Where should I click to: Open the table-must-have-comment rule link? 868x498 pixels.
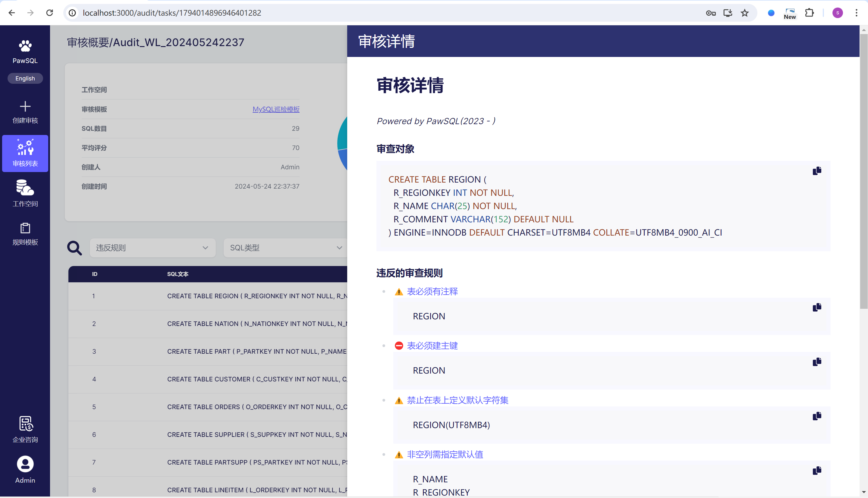[432, 291]
